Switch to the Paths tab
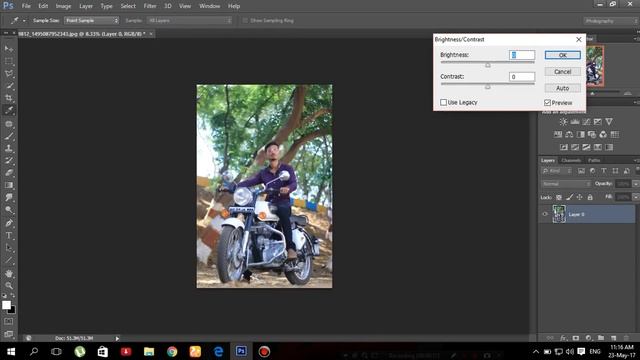Screen dimensions: 640x360 tap(594, 160)
